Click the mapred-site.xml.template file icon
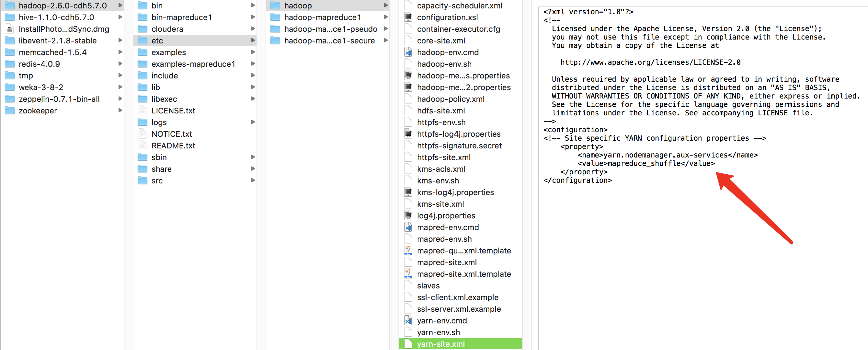868x350 pixels. point(408,274)
